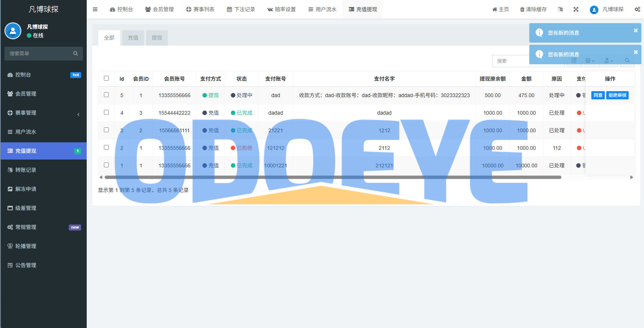Screen dimensions: 644x328
Task: Open 轮播管理 in the left sidebar
Action: point(44,246)
